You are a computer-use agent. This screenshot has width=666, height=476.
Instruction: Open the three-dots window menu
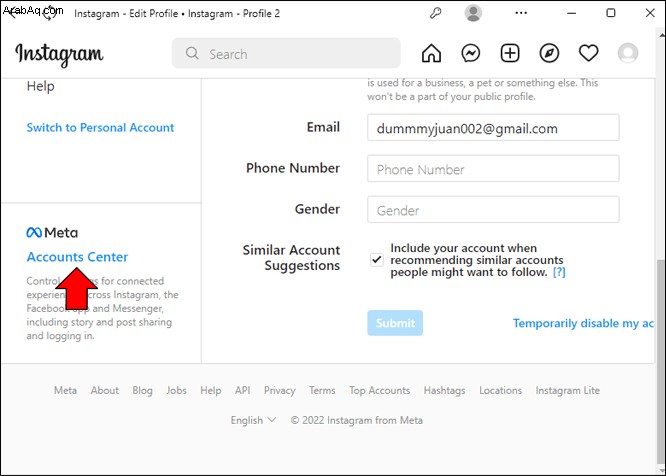pos(521,13)
